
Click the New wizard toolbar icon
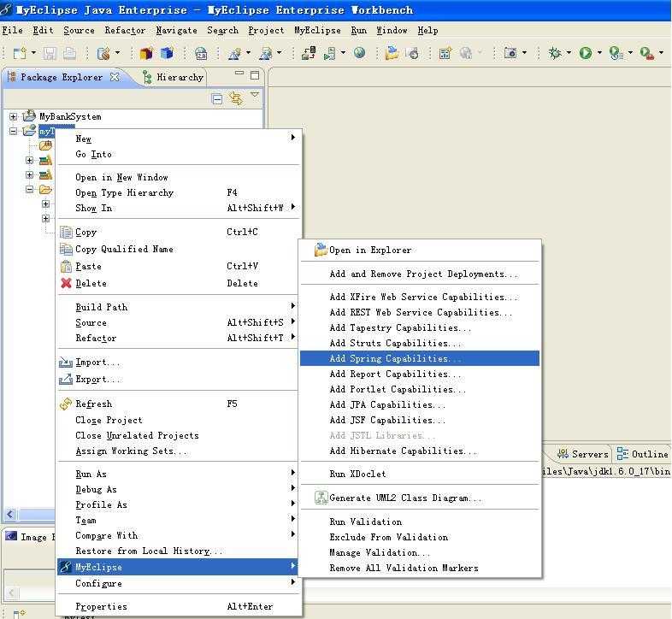click(x=20, y=53)
